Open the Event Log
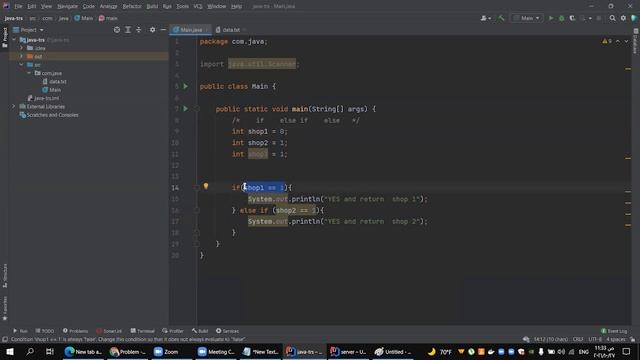 614,331
